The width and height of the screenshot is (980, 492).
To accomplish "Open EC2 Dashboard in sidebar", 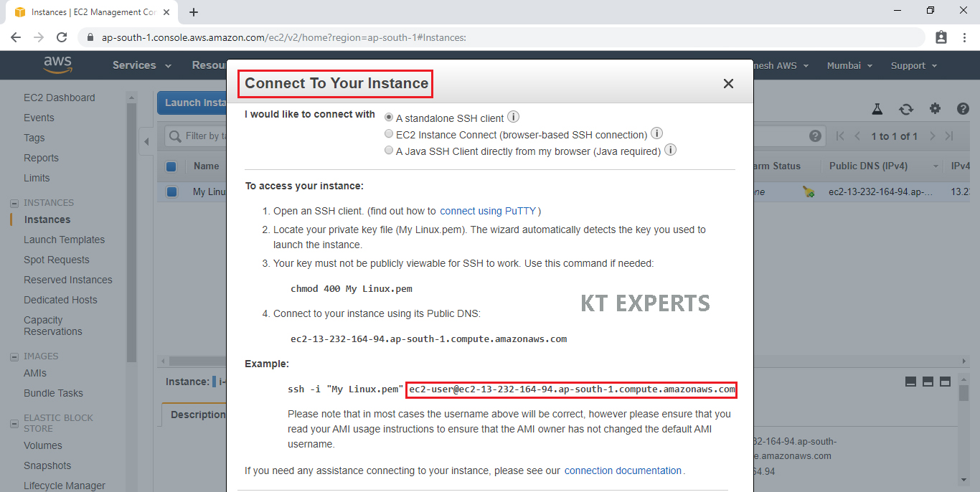I will [x=59, y=98].
